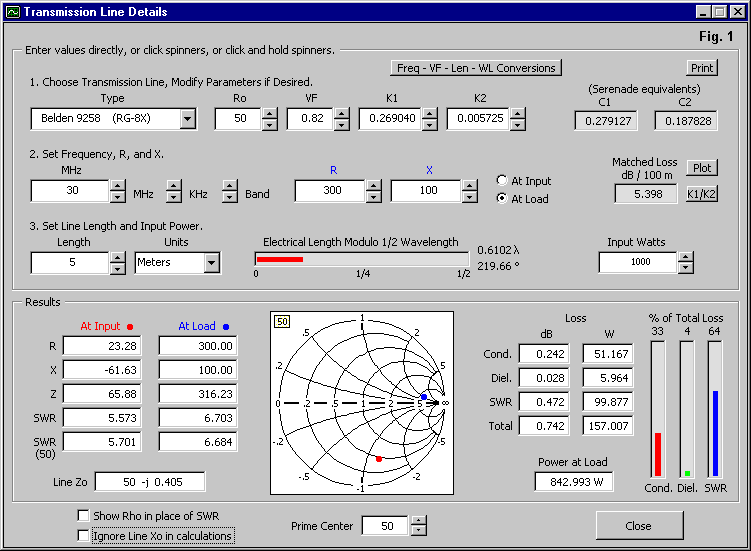Click K1 up spinner arrow
The height and width of the screenshot is (551, 751).
click(429, 114)
